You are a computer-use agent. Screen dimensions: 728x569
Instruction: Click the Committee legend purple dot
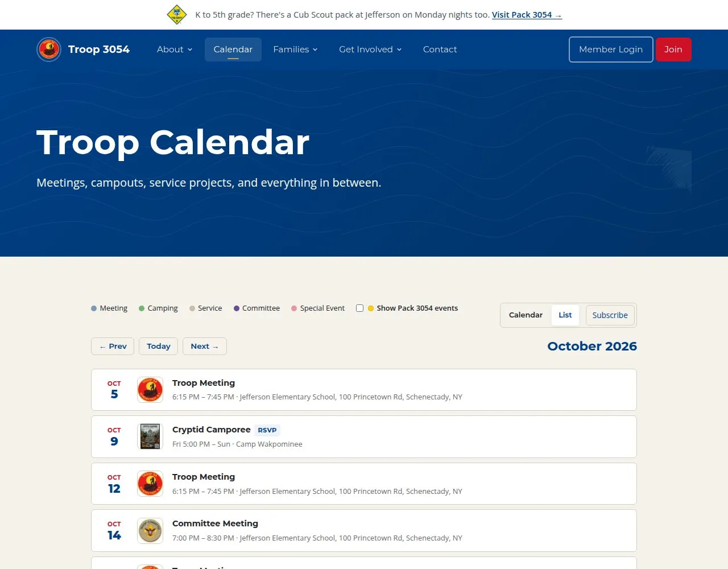(x=237, y=308)
